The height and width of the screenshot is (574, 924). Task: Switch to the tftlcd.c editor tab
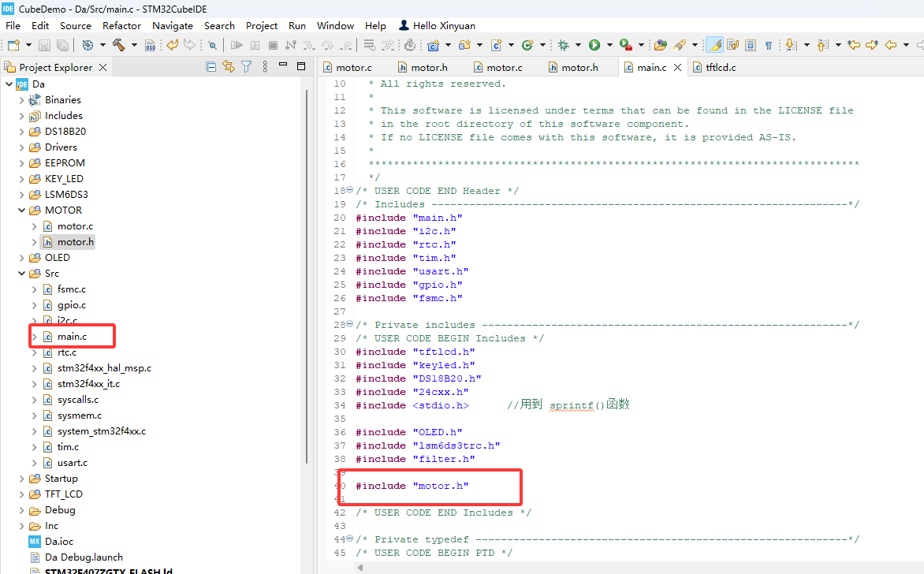(x=713, y=67)
